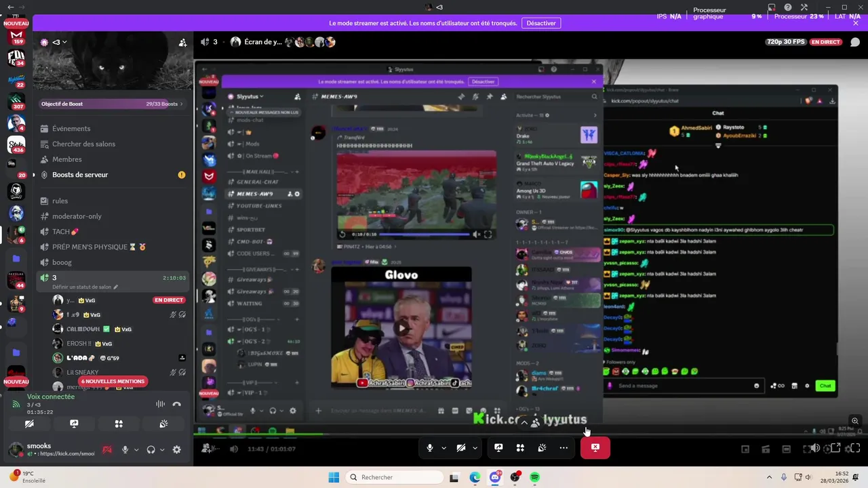
Task: Zoom stream with magnifier icon
Action: (855, 421)
